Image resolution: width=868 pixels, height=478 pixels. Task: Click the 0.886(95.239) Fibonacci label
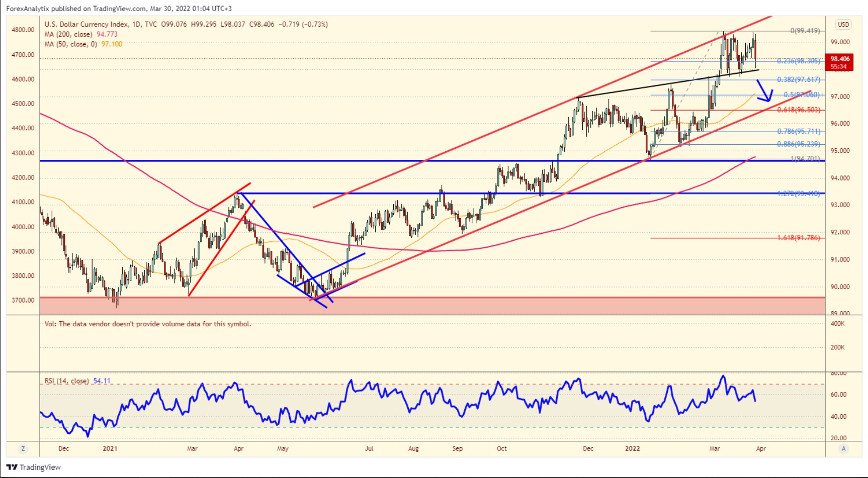(x=799, y=144)
